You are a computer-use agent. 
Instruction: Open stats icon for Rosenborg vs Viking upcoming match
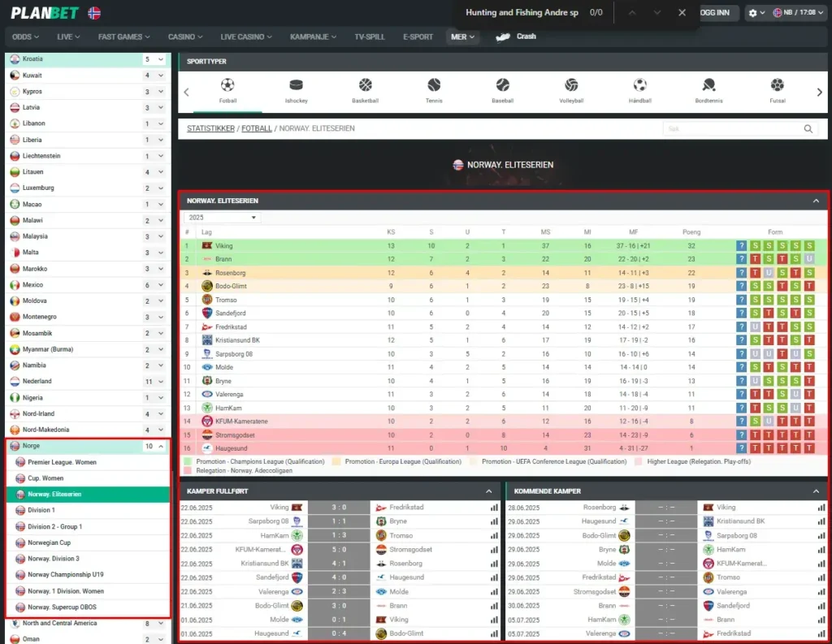(821, 508)
